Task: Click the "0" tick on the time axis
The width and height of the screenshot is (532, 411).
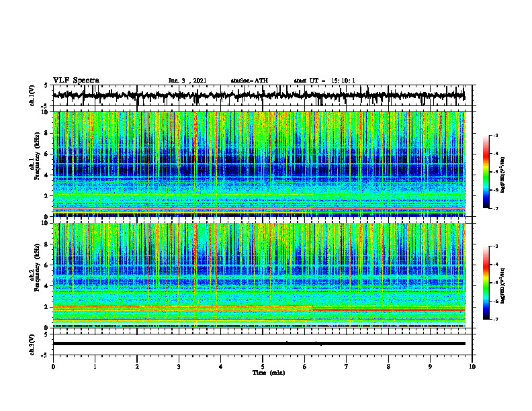Action: 53,367
